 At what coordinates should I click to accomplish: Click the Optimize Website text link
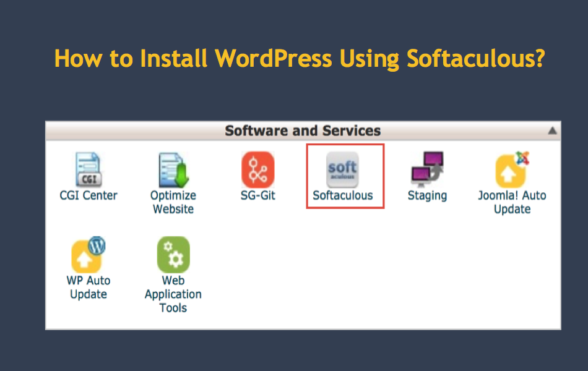click(173, 202)
